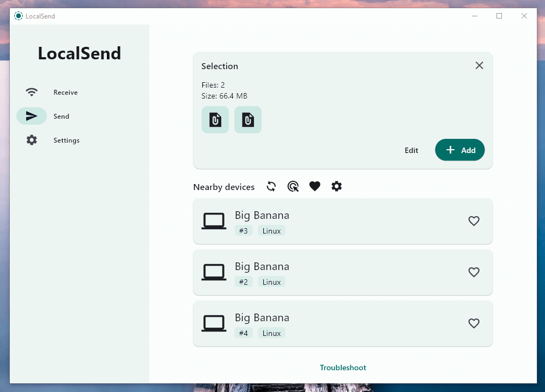Open the Troubleshoot link
Image resolution: width=545 pixels, height=392 pixels.
342,367
